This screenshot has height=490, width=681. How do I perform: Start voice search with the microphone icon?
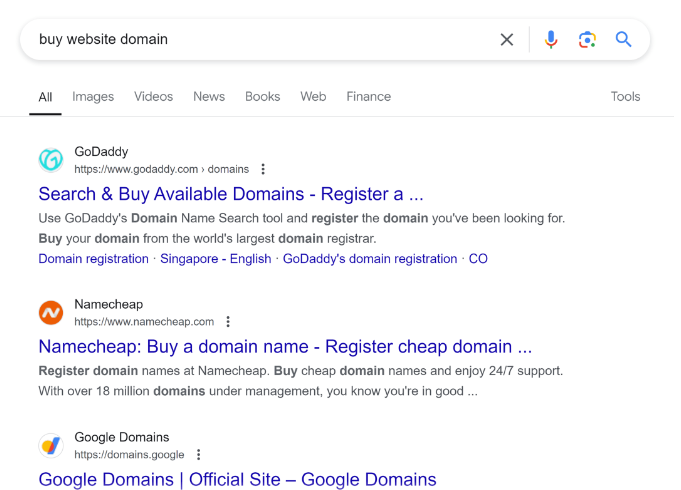551,40
